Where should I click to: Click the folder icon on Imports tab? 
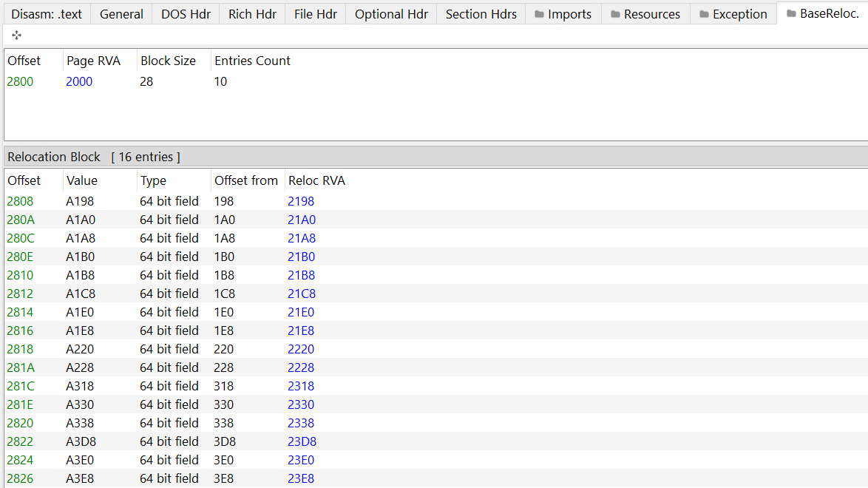point(539,14)
